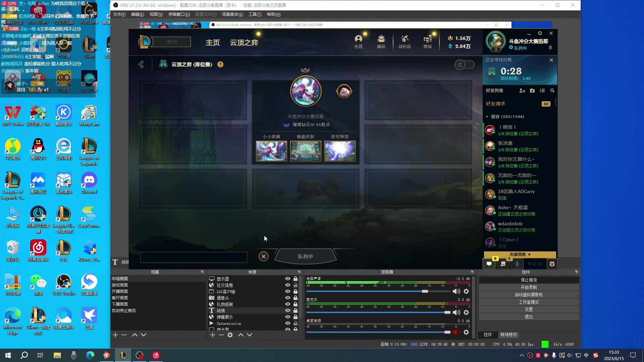Toggle the lobby open party switch
This screenshot has width=644, height=362.
pos(465,64)
